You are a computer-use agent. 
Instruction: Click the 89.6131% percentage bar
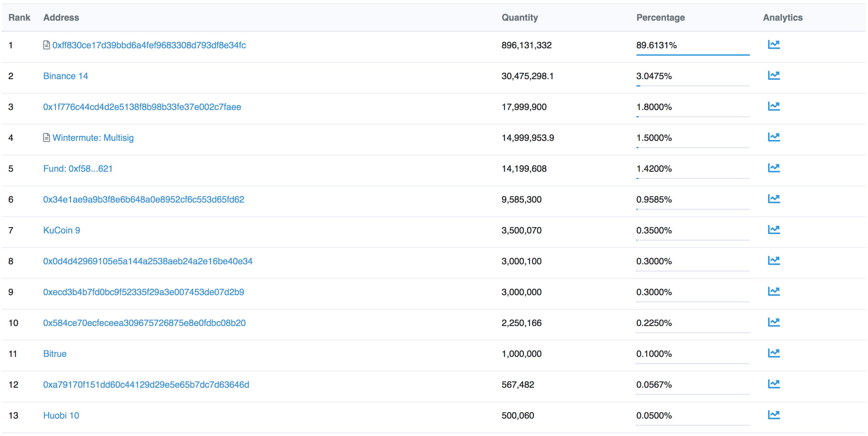(x=693, y=55)
